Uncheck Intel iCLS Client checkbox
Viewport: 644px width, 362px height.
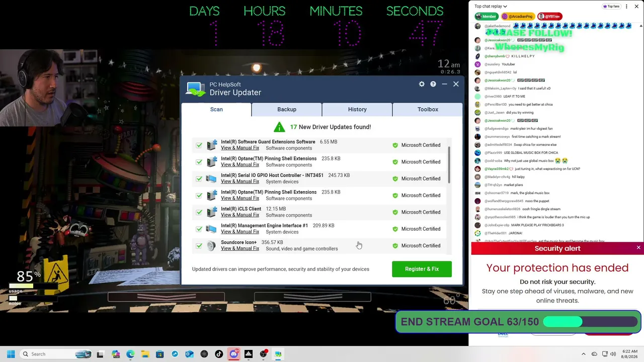click(199, 212)
